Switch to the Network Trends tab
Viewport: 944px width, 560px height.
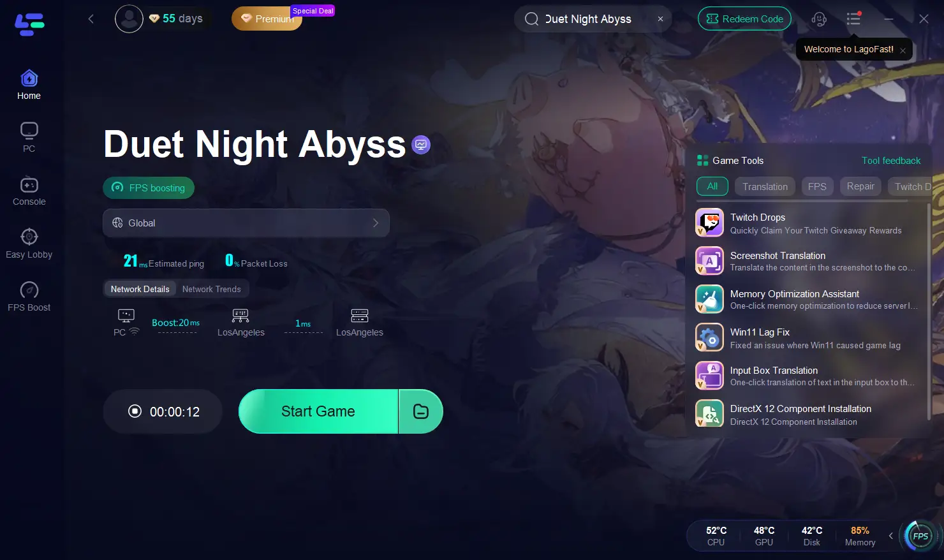coord(212,289)
